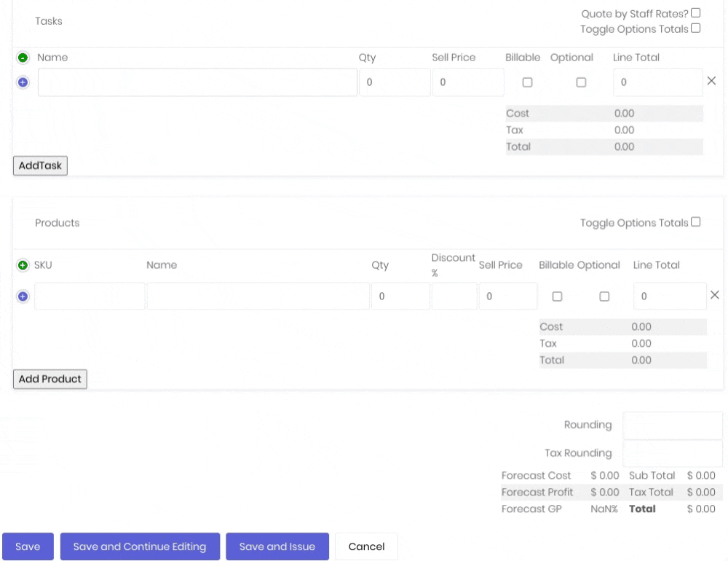This screenshot has width=728, height=561.
Task: Enable Quote by Staff Rates checkbox
Action: (x=695, y=13)
